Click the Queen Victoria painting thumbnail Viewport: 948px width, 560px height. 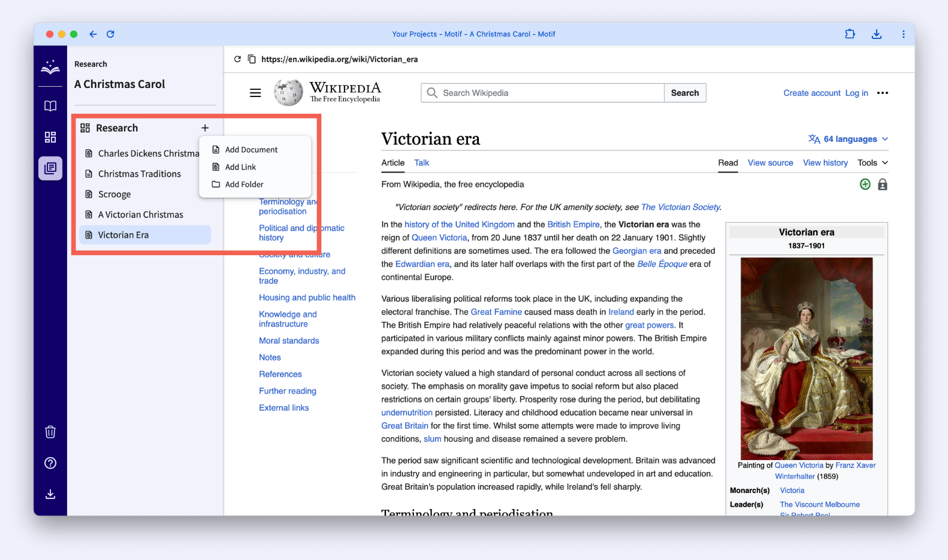click(807, 359)
